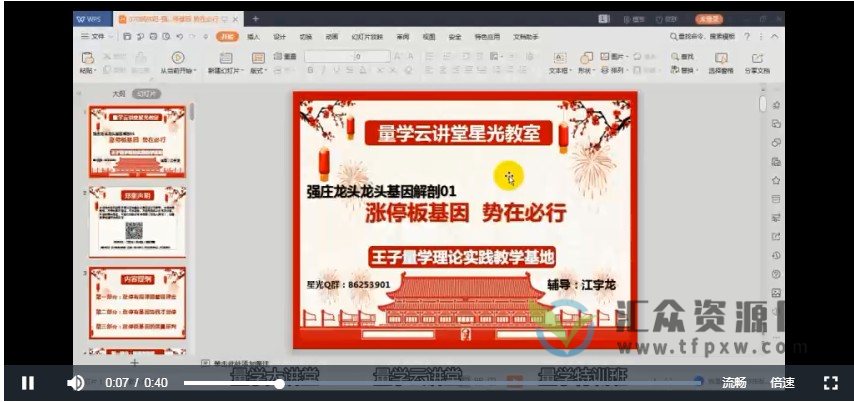Click the text 星光Q群：86253901
854x402 pixels.
[349, 285]
